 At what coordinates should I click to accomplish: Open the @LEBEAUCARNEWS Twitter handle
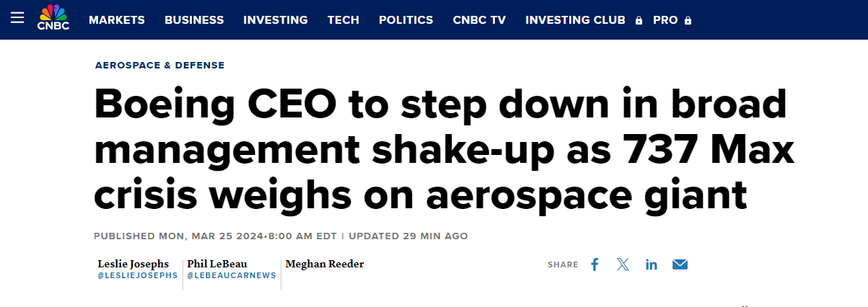coord(232,276)
